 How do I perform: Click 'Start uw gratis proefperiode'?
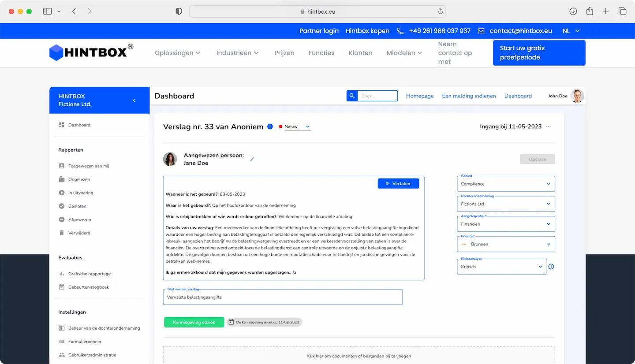(x=539, y=52)
